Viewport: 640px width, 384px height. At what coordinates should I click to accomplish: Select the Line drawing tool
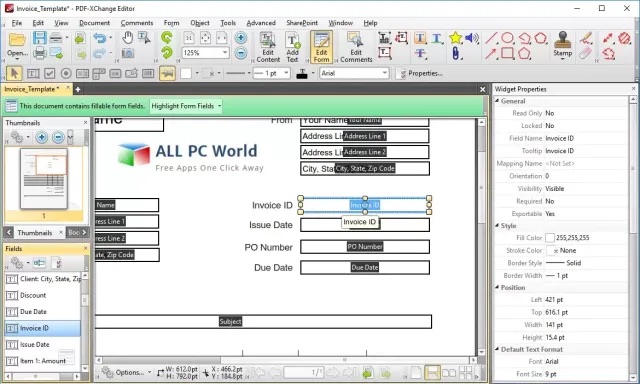point(491,38)
